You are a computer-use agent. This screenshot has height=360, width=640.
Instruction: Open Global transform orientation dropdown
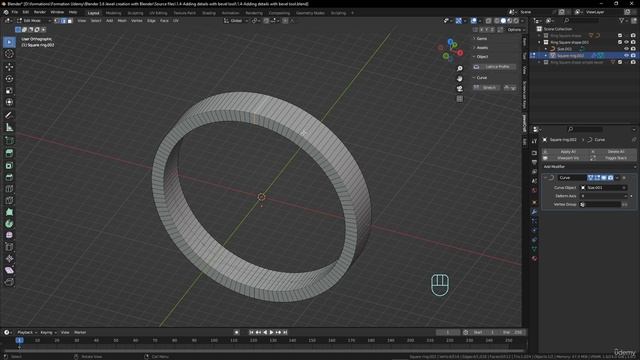click(236, 20)
